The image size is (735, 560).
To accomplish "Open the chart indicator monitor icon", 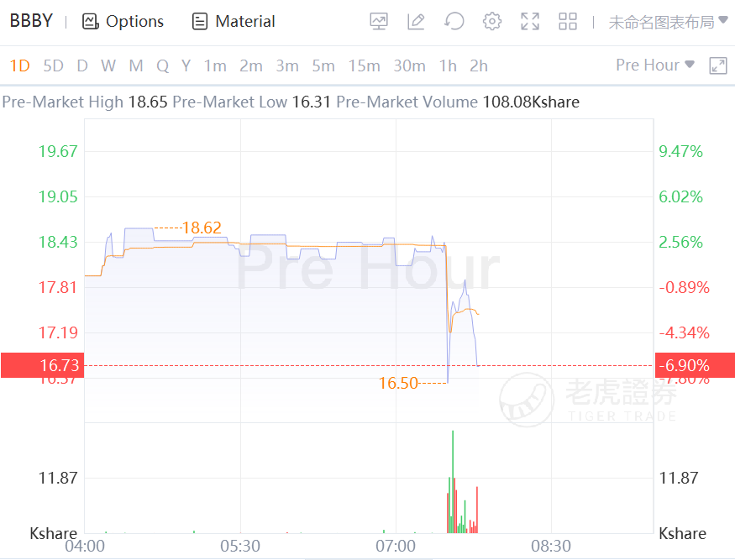I will click(379, 22).
